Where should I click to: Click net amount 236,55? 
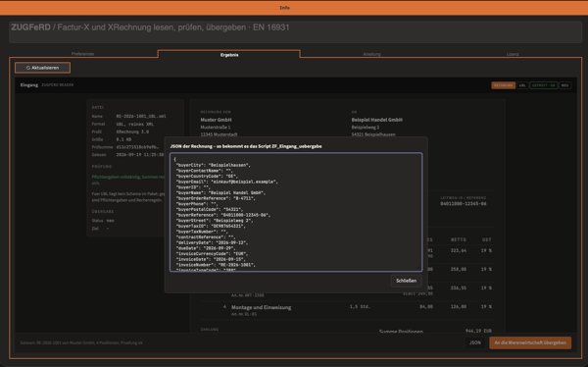pos(459,288)
